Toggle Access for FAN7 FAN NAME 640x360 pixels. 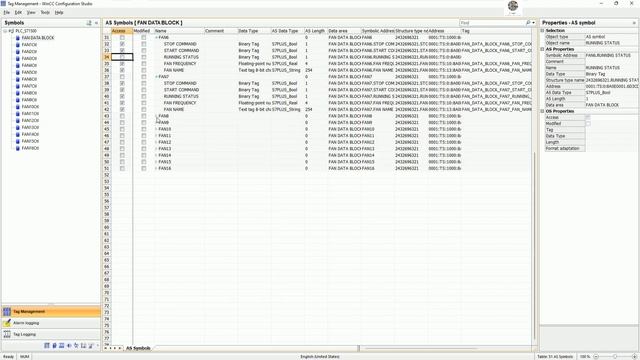click(x=122, y=109)
